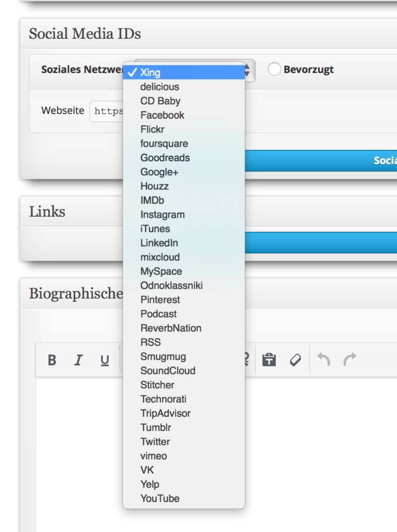397x532 pixels.
Task: Click the social network select stepper arrows
Action: tap(247, 70)
